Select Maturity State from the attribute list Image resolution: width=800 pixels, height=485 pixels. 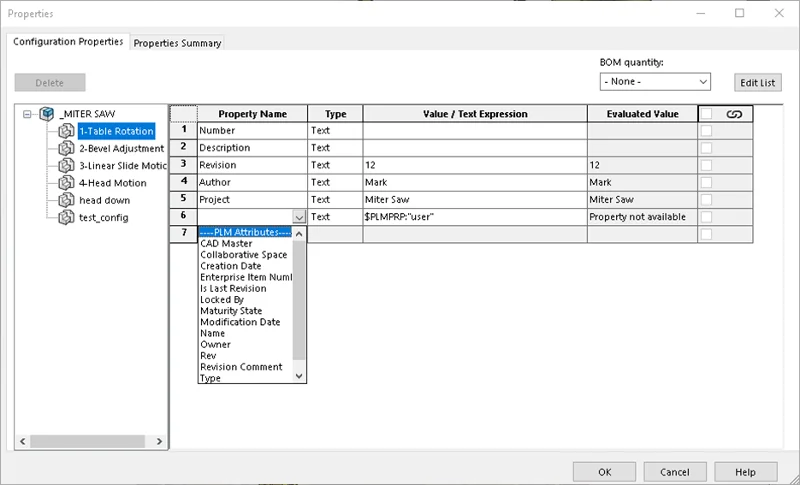[231, 311]
